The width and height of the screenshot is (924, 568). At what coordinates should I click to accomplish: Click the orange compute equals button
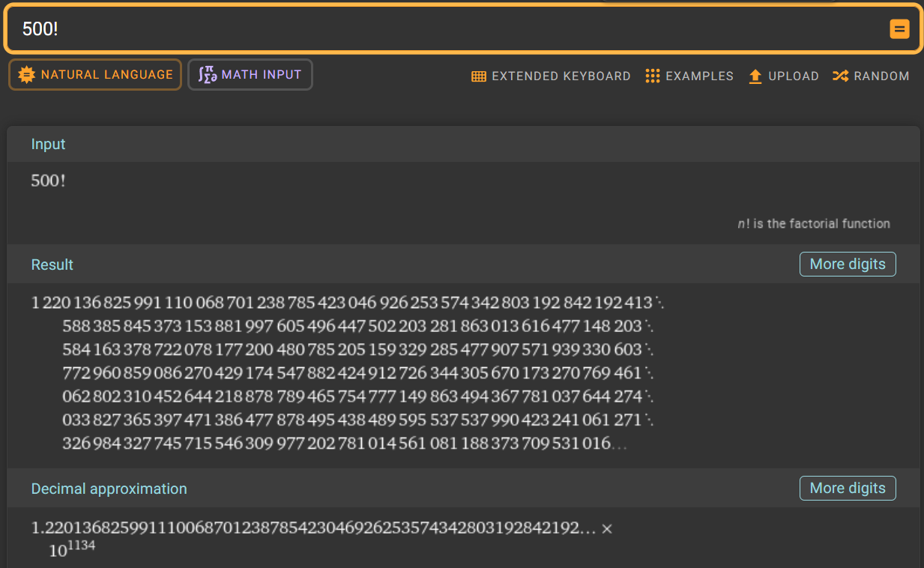click(x=899, y=29)
